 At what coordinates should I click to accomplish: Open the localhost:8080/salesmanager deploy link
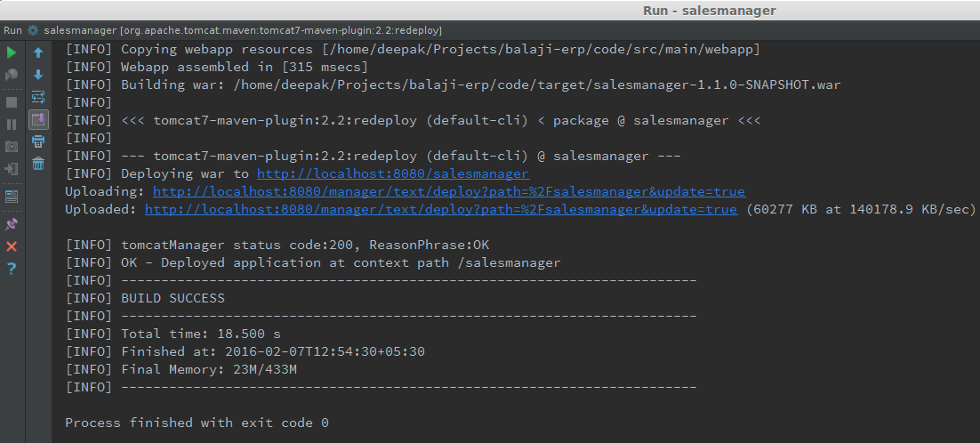click(393, 173)
